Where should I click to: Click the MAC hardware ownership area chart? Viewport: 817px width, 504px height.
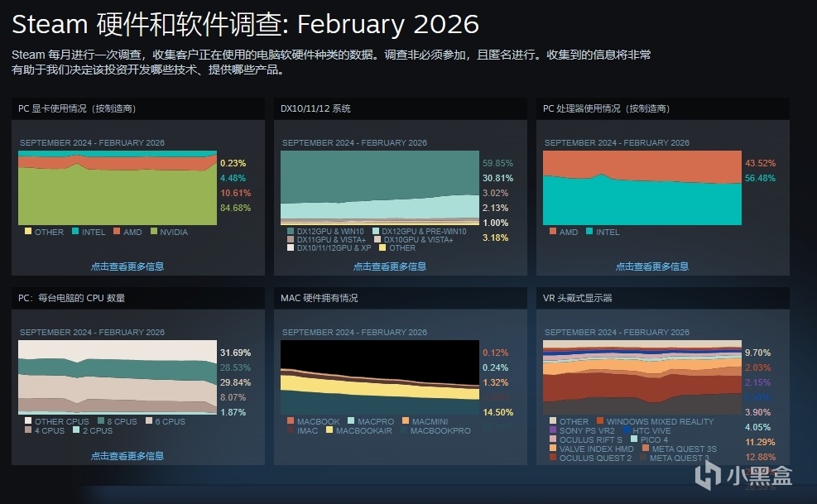coord(380,377)
